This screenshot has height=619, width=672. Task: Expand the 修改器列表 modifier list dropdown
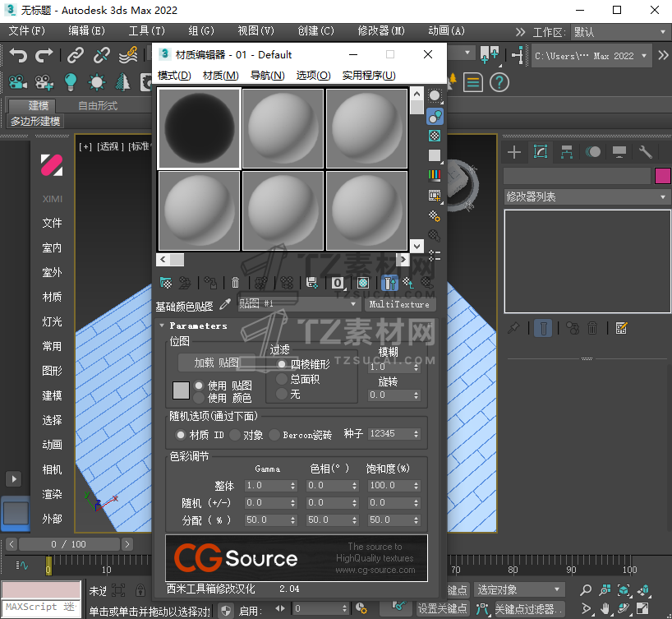[x=587, y=197]
